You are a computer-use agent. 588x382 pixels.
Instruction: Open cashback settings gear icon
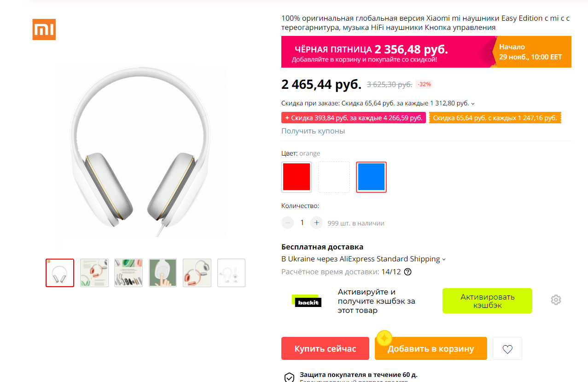click(556, 300)
